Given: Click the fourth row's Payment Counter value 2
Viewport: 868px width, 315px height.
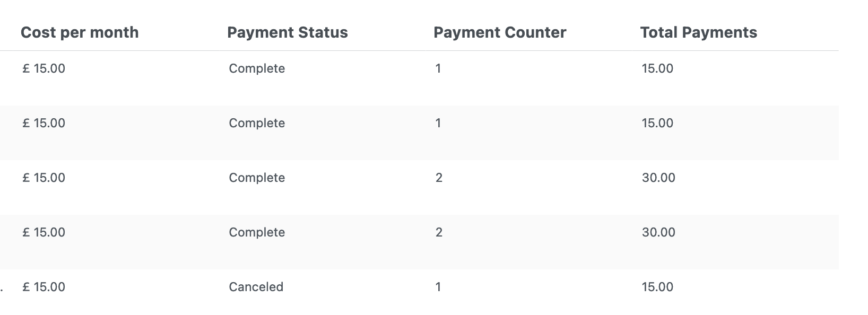Looking at the screenshot, I should coord(439,232).
